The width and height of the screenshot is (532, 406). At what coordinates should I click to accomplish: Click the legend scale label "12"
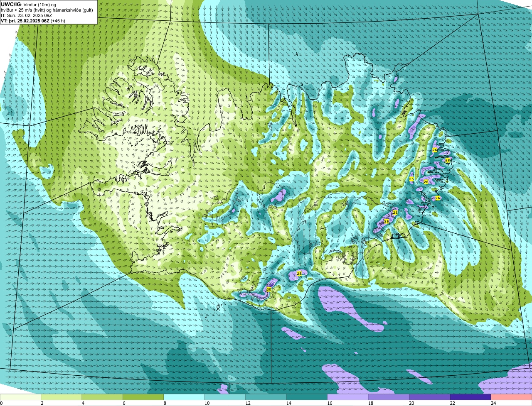[248, 403]
